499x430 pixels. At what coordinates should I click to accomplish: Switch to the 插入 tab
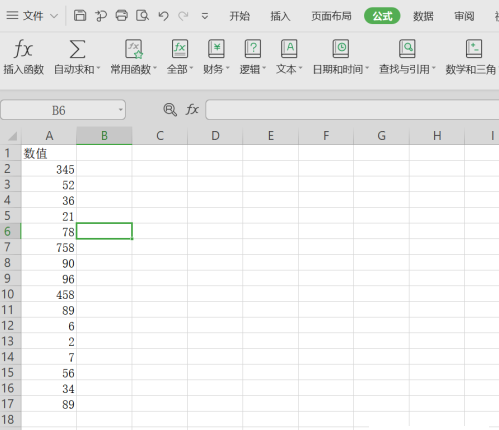[280, 16]
